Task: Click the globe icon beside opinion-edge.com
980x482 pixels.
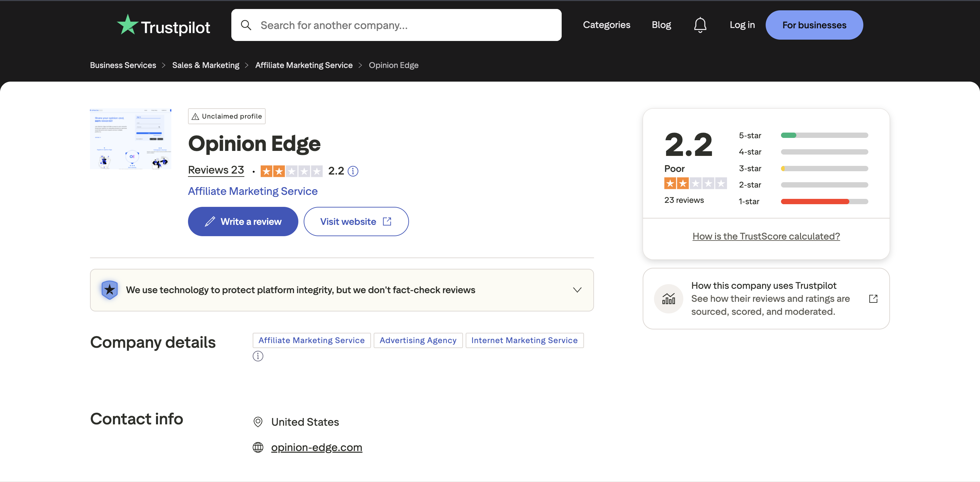Action: tap(258, 447)
